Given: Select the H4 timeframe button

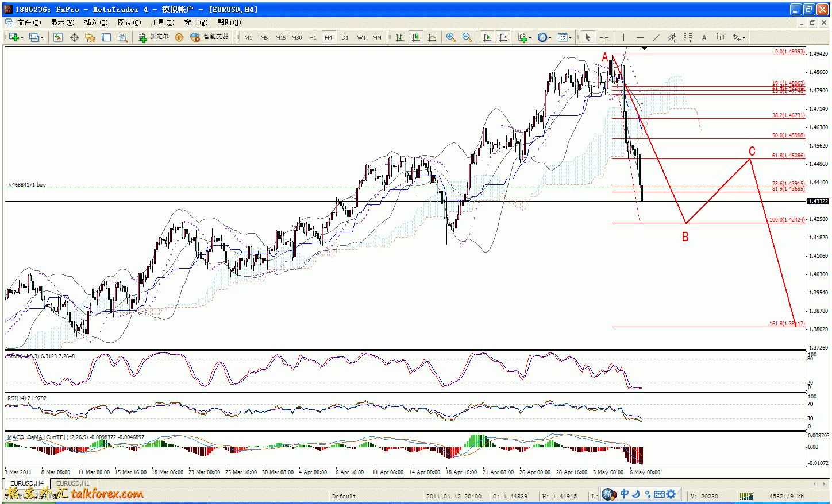Looking at the screenshot, I should [x=329, y=38].
